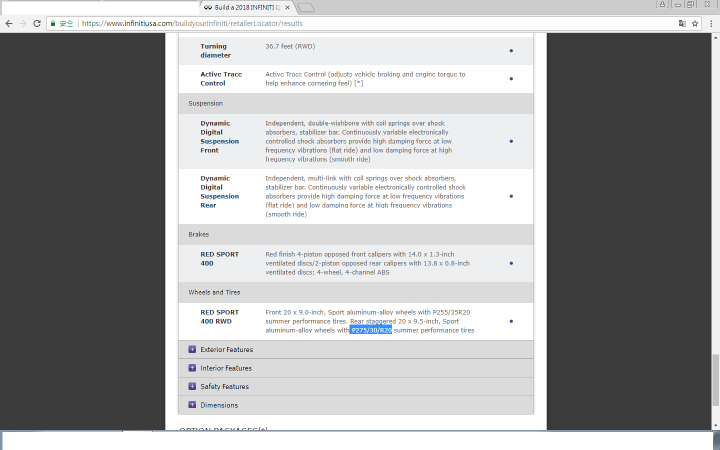Click the plus icon beside Exterior Features
The height and width of the screenshot is (450, 720).
192,349
